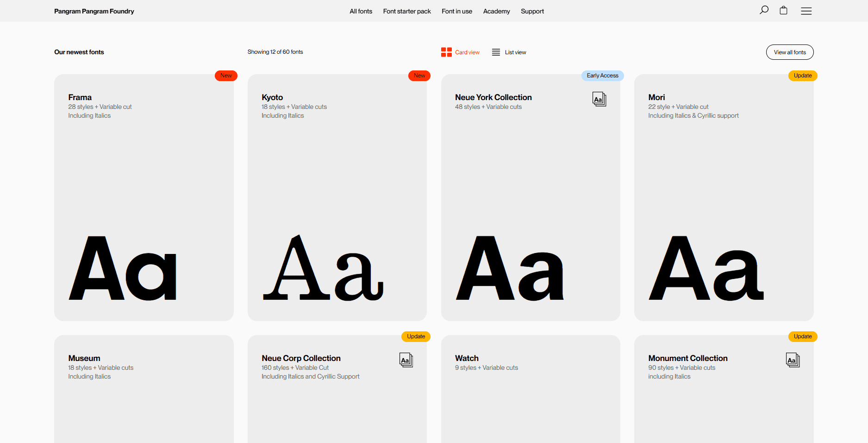The height and width of the screenshot is (443, 868).
Task: Click '18 styles + Variable cuts' under Kyoto
Action: coord(294,107)
